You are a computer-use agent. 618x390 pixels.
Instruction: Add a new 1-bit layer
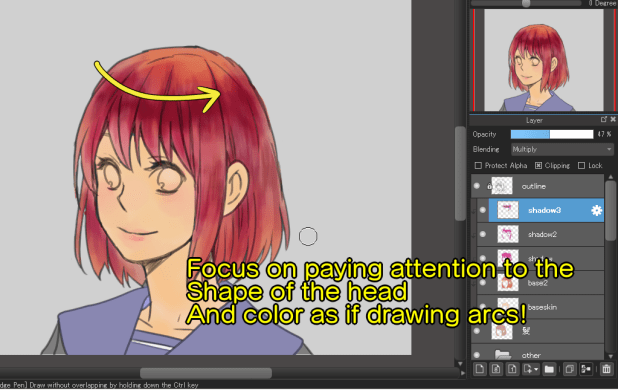512,370
